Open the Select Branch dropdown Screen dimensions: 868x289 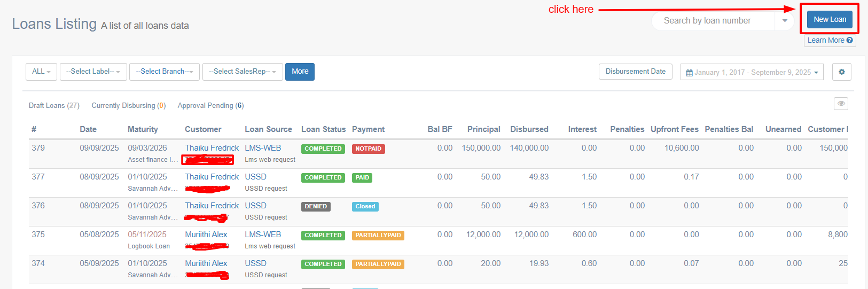(x=164, y=72)
